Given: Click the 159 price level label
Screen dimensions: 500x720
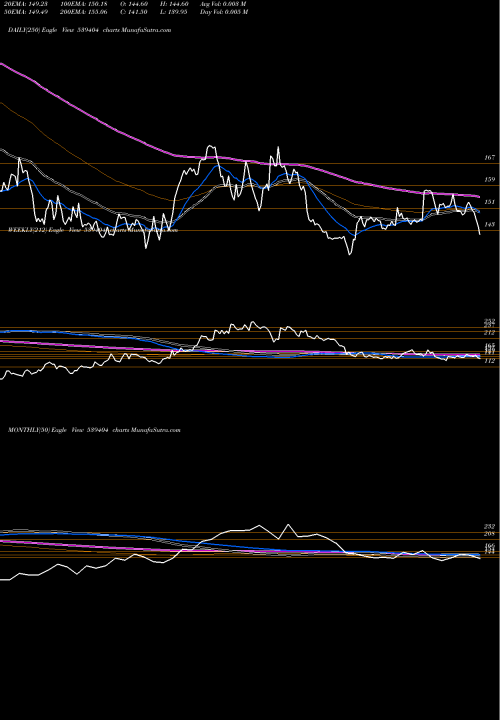Looking at the screenshot, I should coord(490,180).
